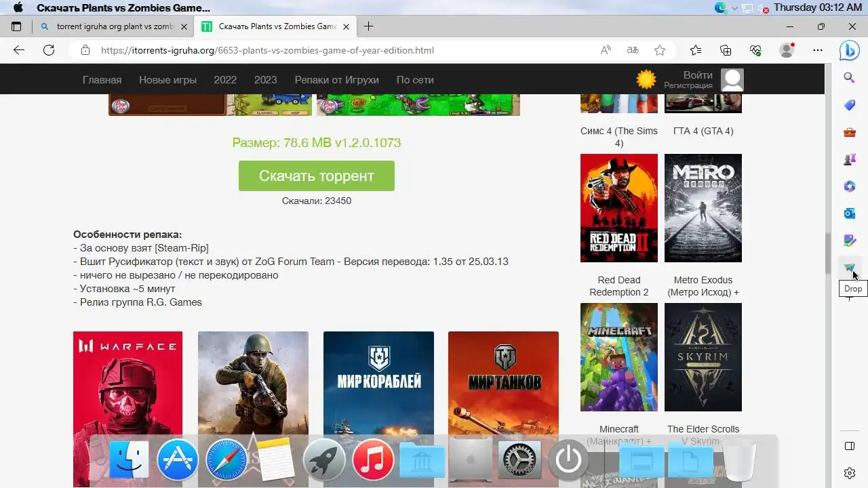The width and height of the screenshot is (868, 488).
Task: Open the soldier game banner
Action: pos(253,409)
